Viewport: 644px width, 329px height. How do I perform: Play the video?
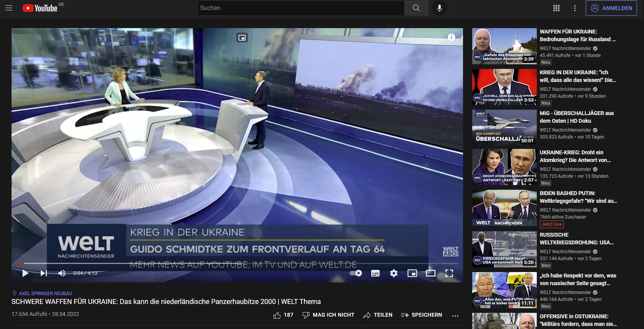(x=25, y=273)
